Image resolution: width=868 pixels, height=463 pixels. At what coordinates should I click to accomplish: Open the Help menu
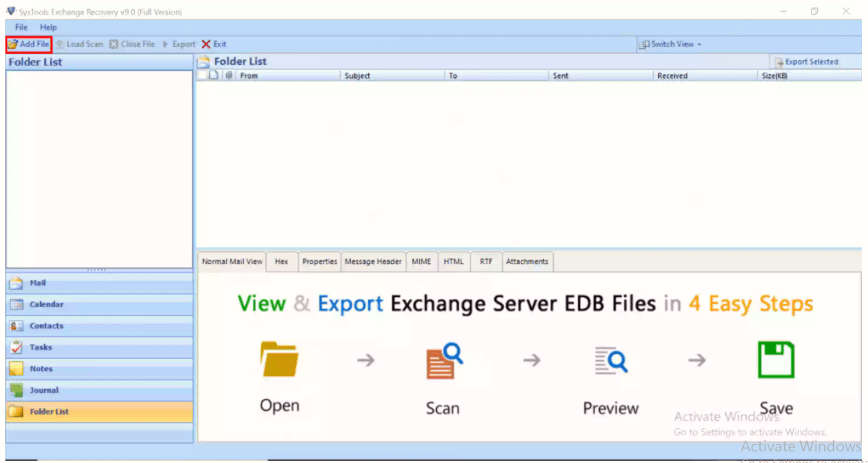(x=49, y=27)
